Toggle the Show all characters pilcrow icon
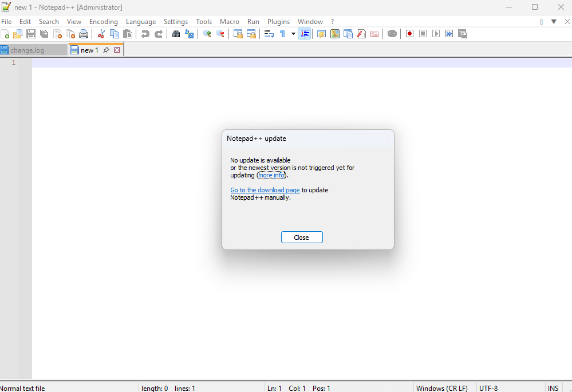Screen dimensions: 572x392 (x=282, y=34)
